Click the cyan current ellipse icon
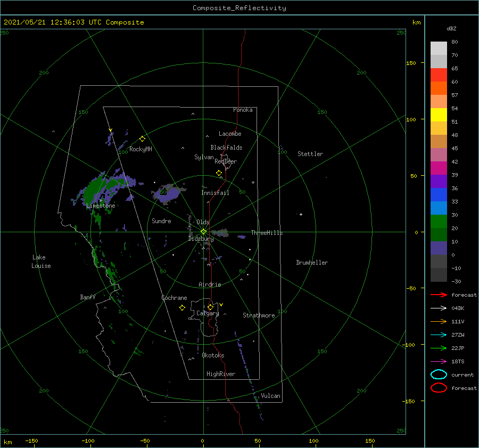This screenshot has width=479, height=448. tap(439, 374)
